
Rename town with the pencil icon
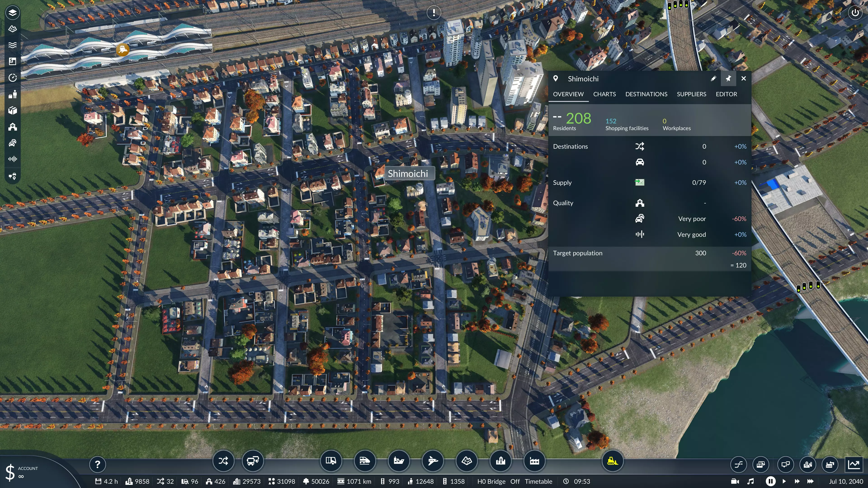click(713, 78)
